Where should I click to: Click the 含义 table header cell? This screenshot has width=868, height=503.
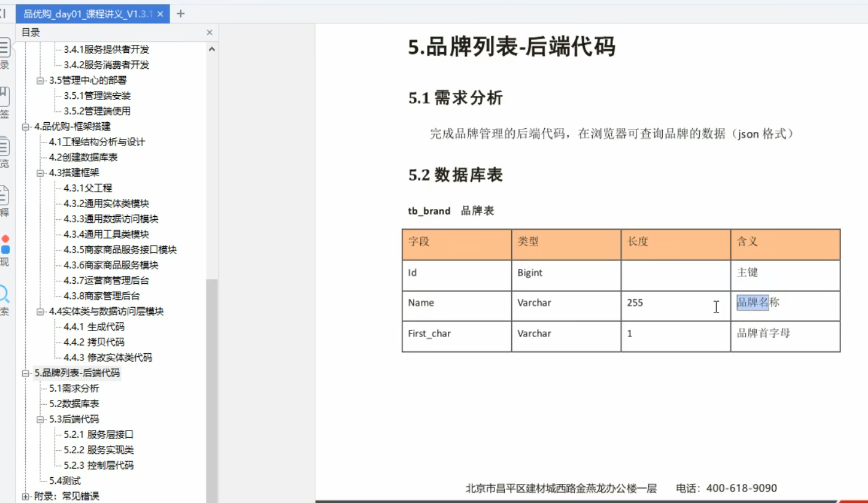785,244
